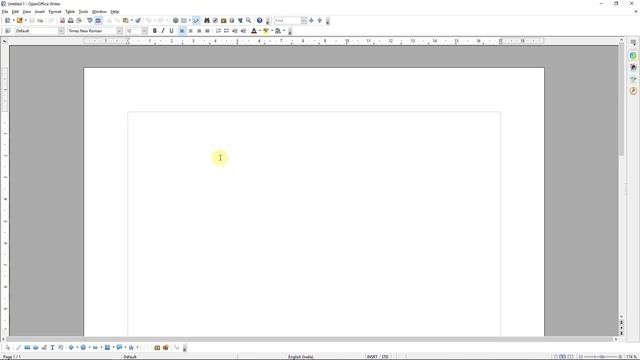Click 'English (India)' language in status bar

coord(300,357)
